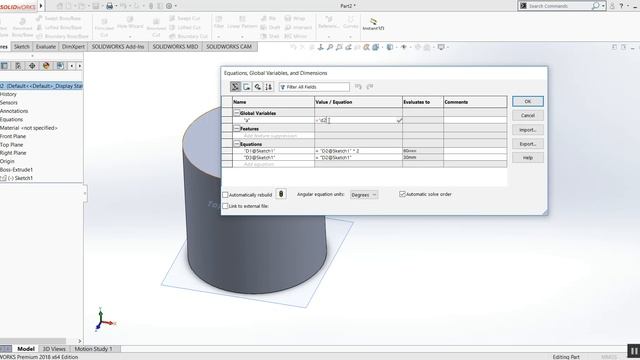Select the Equation View icon in dialog
Screen dimensions: 640x360
[x=236, y=87]
